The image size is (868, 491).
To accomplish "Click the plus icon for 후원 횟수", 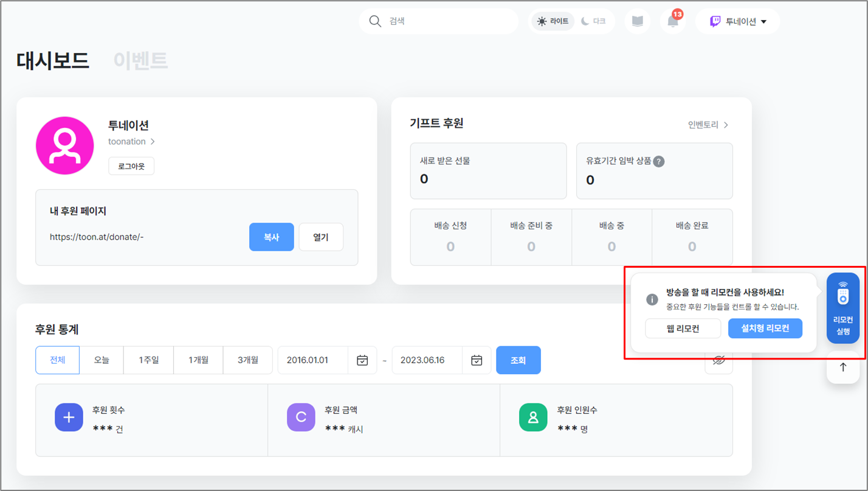I will tap(69, 417).
